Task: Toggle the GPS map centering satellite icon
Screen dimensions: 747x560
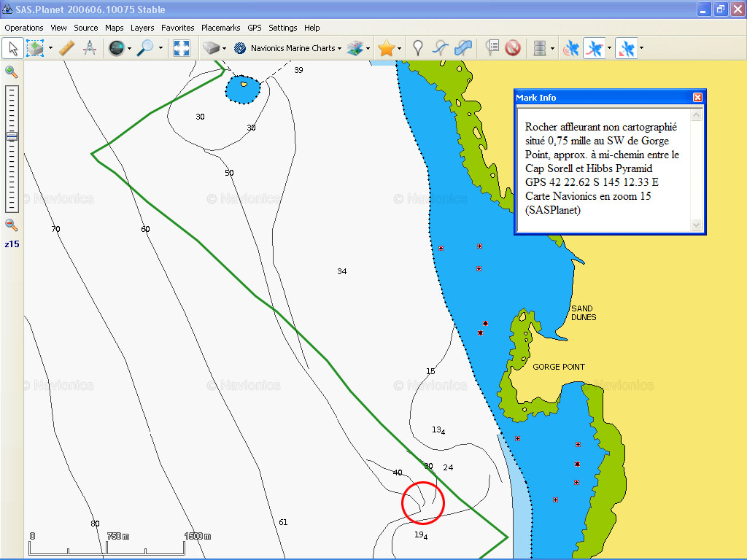Action: [x=627, y=48]
